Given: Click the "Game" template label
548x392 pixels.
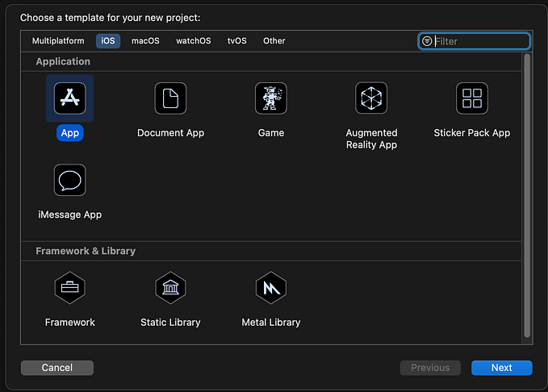Looking at the screenshot, I should tap(271, 133).
